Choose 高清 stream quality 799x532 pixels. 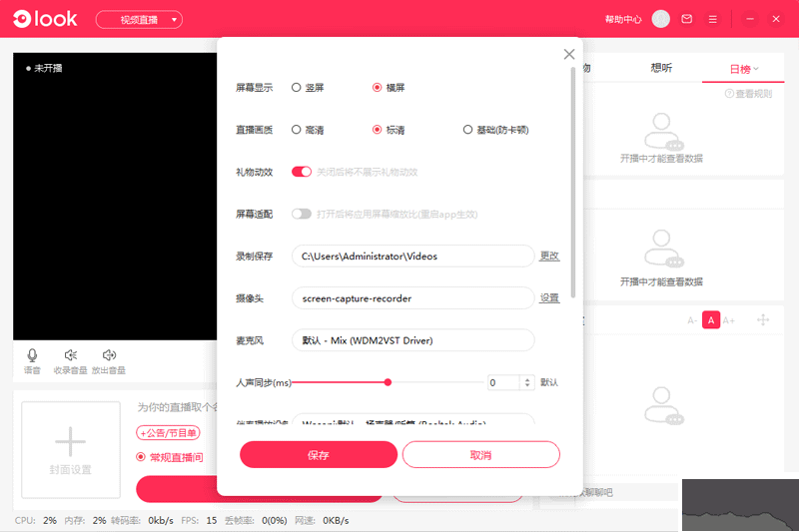click(308, 130)
